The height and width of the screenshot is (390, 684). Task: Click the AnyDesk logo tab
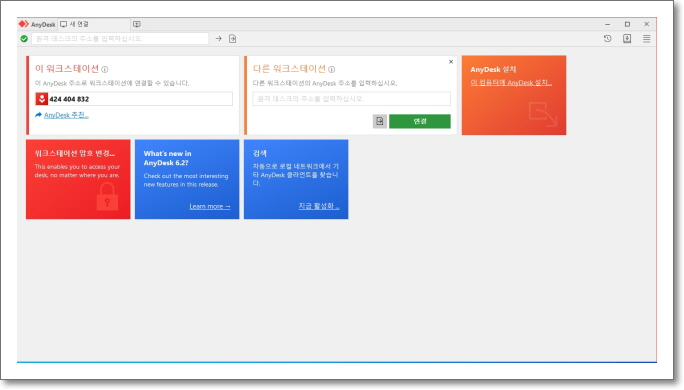coord(37,24)
